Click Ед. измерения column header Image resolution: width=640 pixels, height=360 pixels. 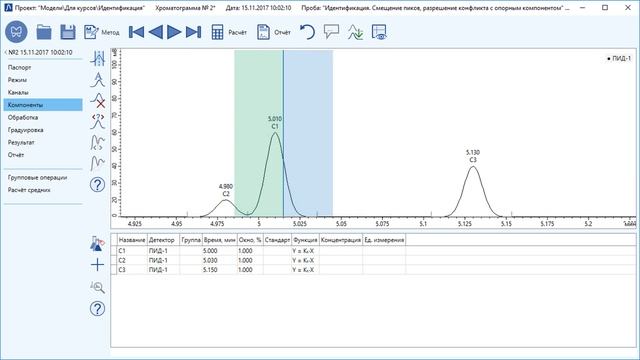coord(384,240)
